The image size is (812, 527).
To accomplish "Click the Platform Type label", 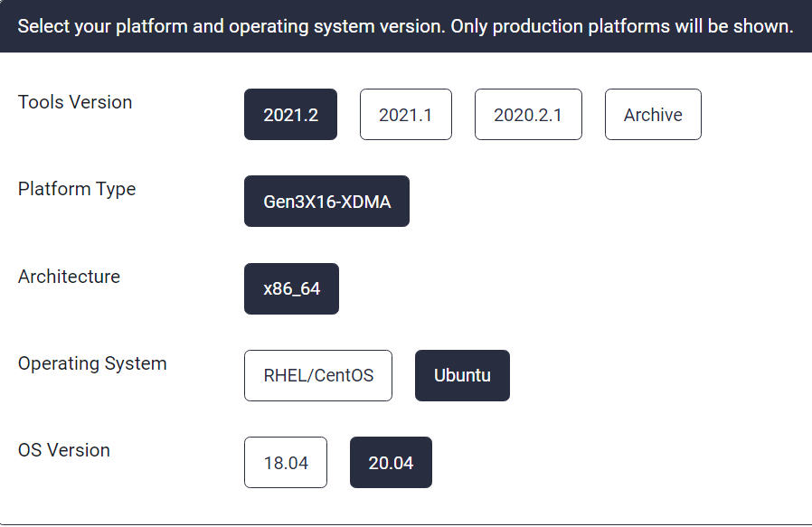I will click(76, 189).
